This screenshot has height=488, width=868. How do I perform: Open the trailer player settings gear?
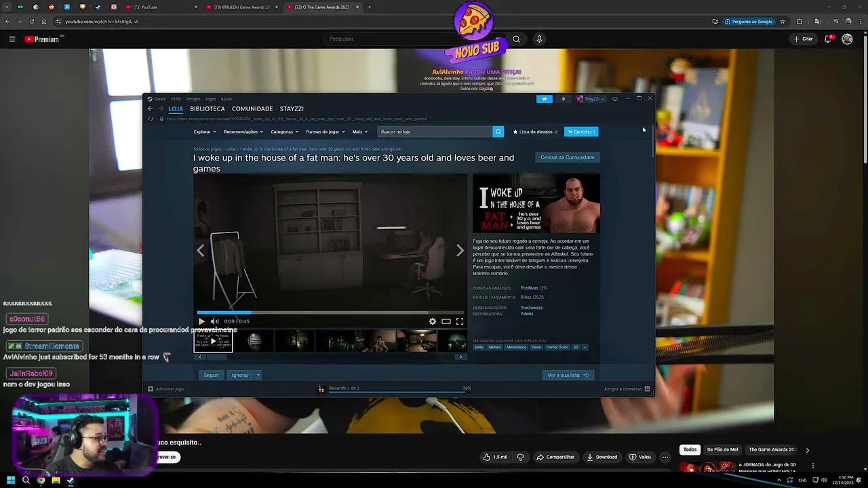(x=433, y=321)
